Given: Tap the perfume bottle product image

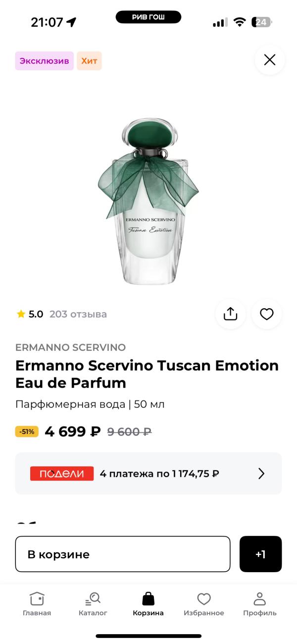Looking at the screenshot, I should pos(148,201).
